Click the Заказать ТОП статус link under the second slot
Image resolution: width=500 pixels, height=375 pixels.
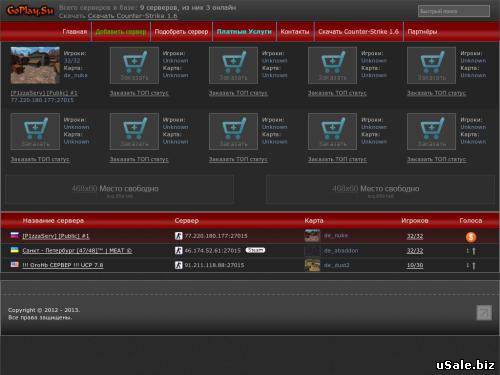tap(139, 93)
